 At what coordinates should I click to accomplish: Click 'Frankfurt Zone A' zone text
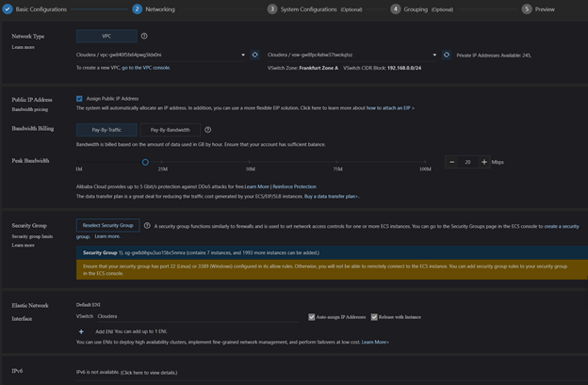[x=318, y=68]
